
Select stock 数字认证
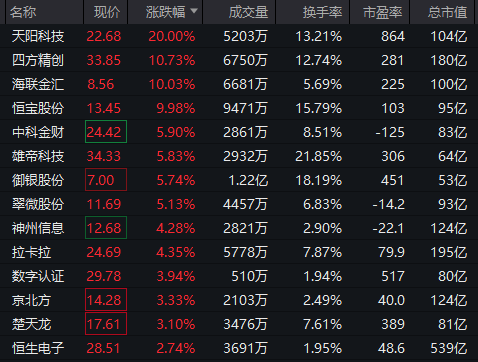pos(38,276)
